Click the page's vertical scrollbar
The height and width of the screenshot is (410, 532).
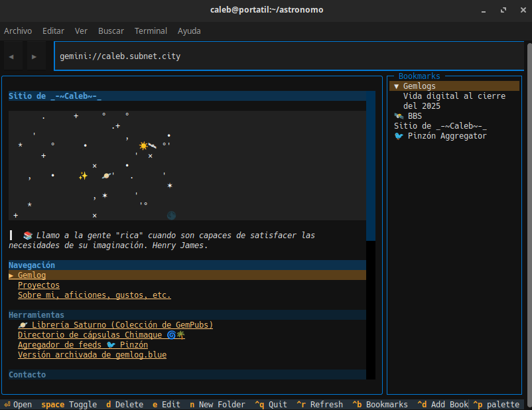(371, 166)
